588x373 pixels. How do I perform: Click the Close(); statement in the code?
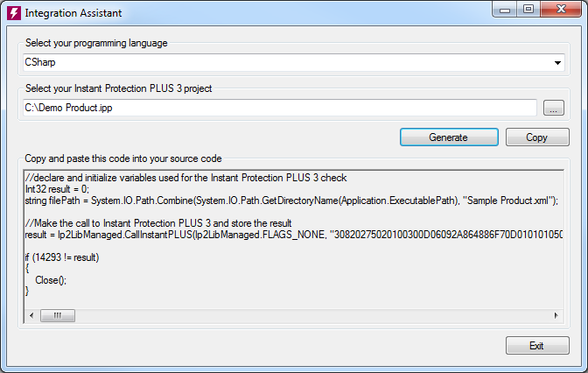pos(51,280)
